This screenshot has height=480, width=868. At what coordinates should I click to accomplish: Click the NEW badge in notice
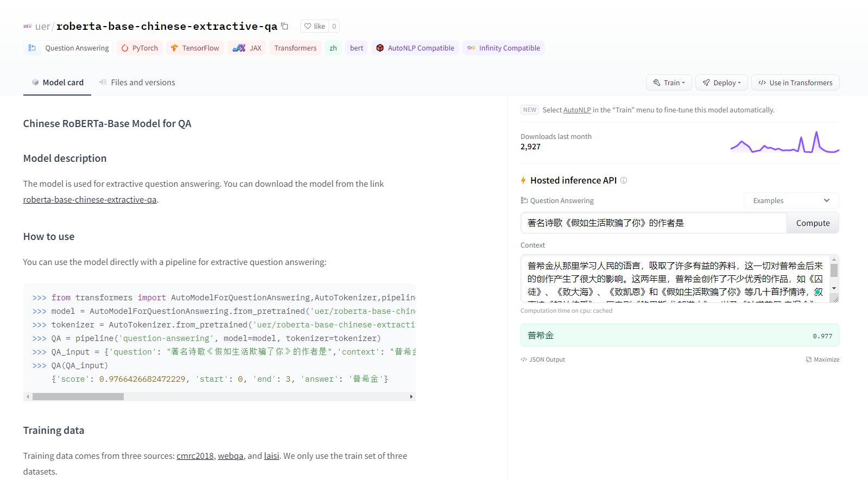click(530, 110)
